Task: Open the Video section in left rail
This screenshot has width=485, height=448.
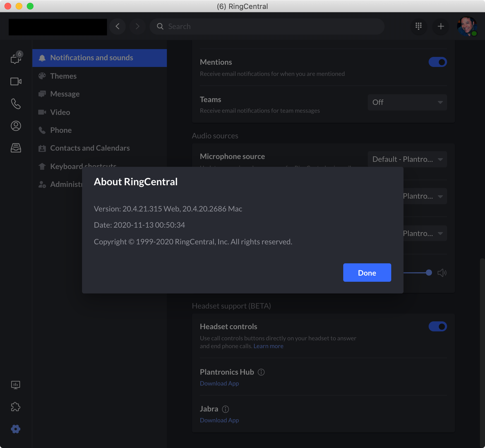Action: [x=16, y=81]
